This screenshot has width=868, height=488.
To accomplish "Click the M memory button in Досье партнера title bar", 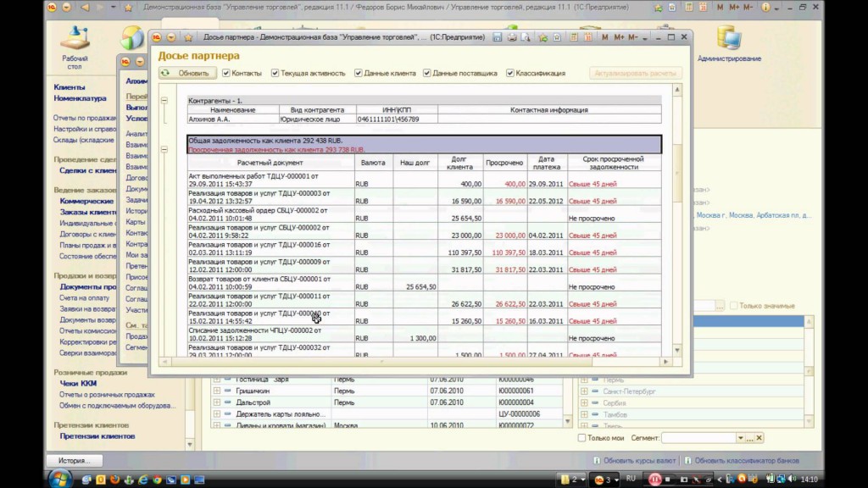I will [604, 37].
